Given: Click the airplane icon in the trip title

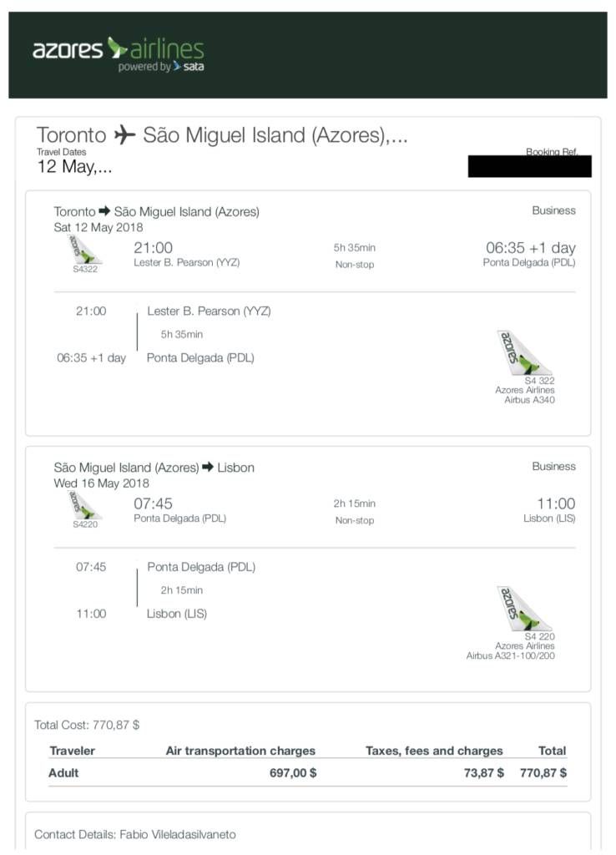Looking at the screenshot, I should click(124, 134).
